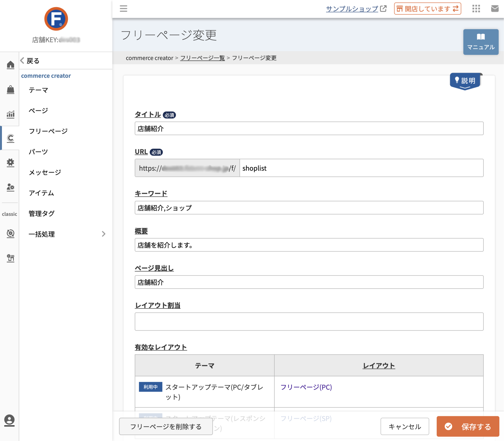Click the タイトル input field
The width and height of the screenshot is (504, 441).
click(309, 128)
